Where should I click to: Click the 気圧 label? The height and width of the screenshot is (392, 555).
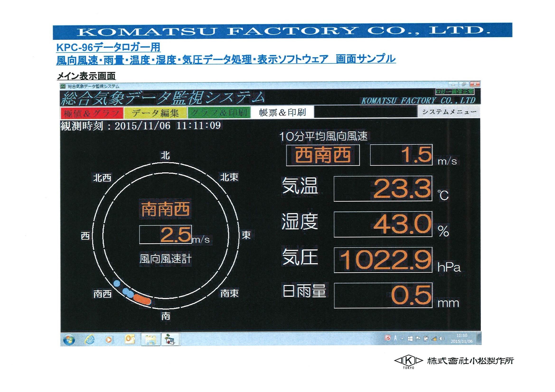300,257
